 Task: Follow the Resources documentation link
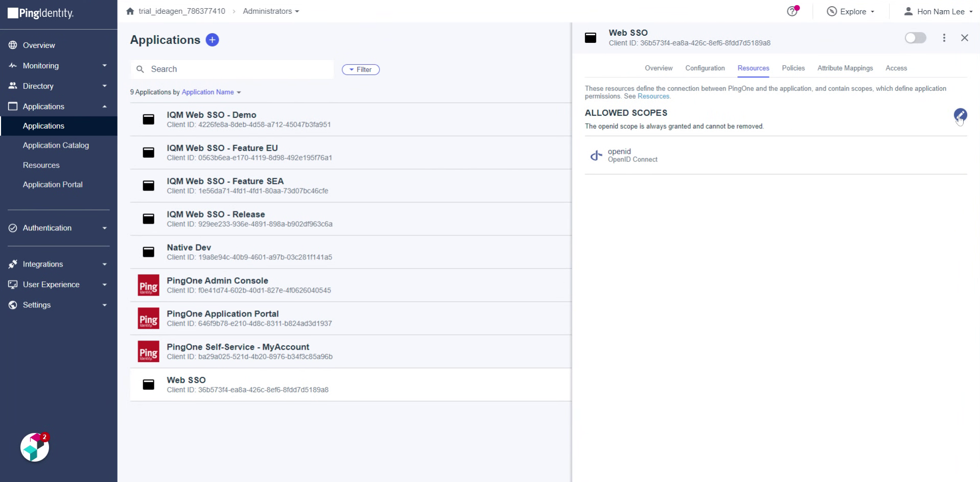click(x=653, y=96)
